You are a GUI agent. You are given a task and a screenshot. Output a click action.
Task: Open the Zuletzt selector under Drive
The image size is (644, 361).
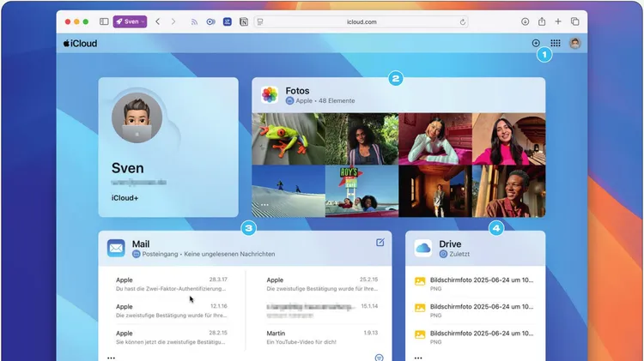pyautogui.click(x=454, y=254)
